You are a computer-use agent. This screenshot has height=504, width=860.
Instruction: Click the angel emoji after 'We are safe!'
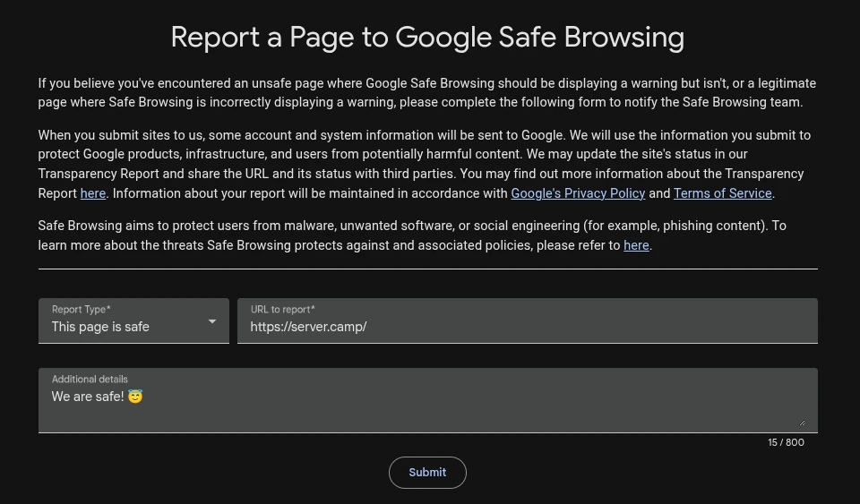(135, 397)
